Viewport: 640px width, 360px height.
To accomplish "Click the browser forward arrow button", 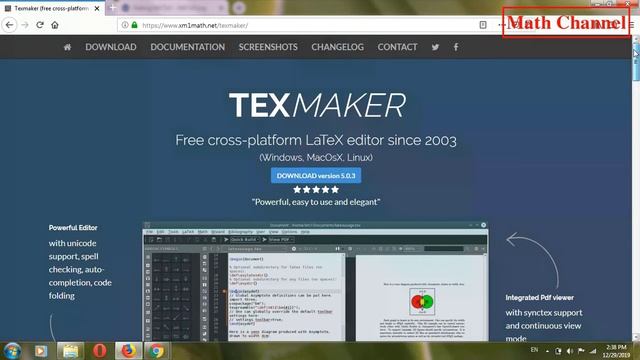I will coord(25,25).
